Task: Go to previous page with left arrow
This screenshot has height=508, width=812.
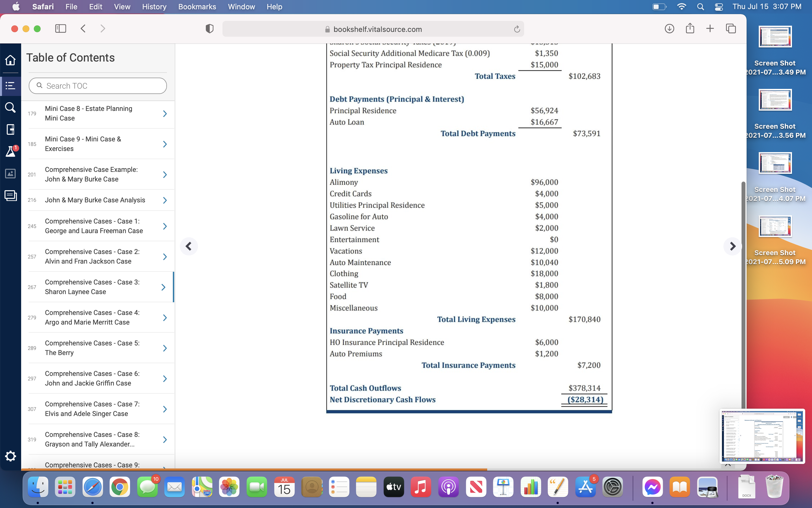Action: 189,246
